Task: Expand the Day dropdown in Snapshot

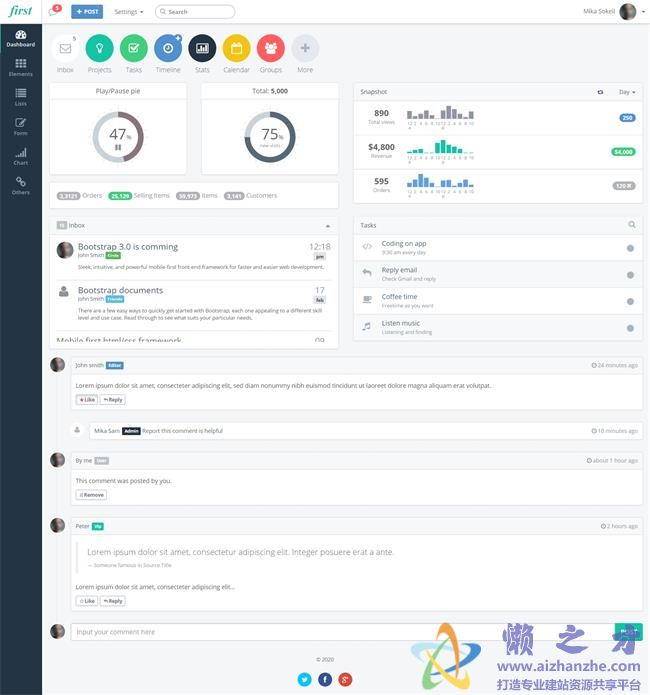Action: tap(627, 92)
